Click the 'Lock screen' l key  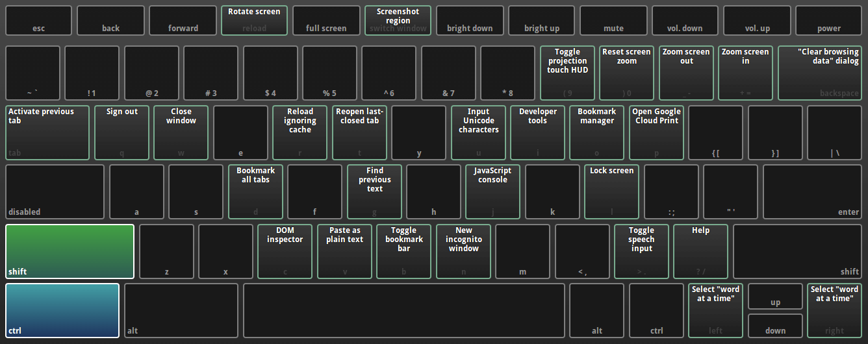point(611,191)
